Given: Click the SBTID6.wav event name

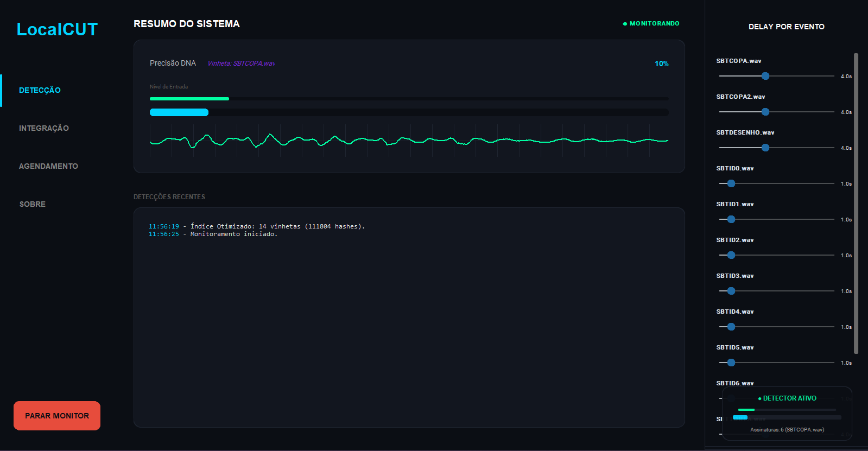Looking at the screenshot, I should [x=735, y=383].
